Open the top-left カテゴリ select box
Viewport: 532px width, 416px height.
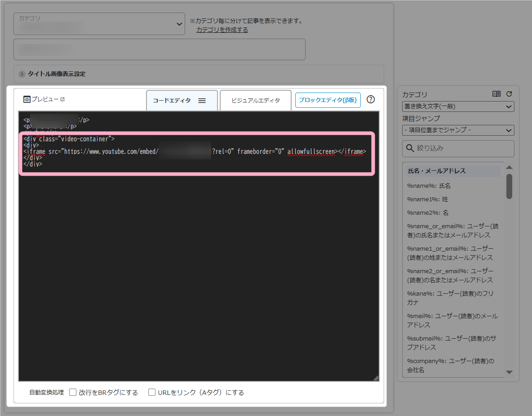tap(99, 24)
